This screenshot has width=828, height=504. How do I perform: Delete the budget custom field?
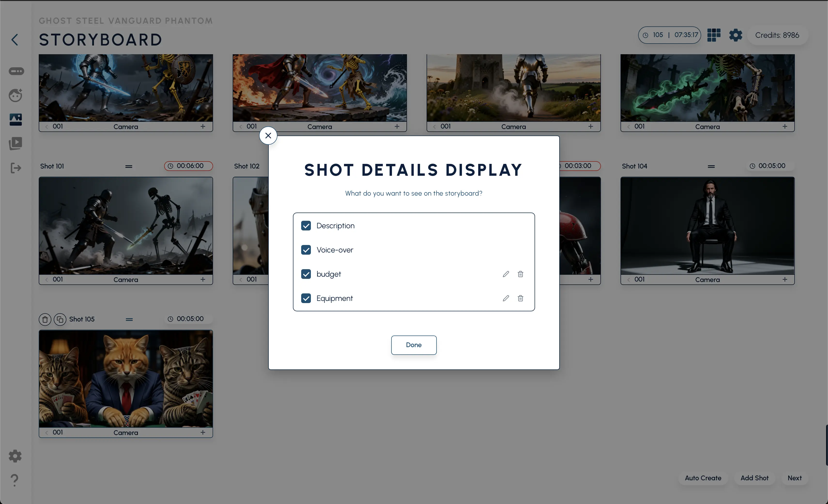[520, 274]
